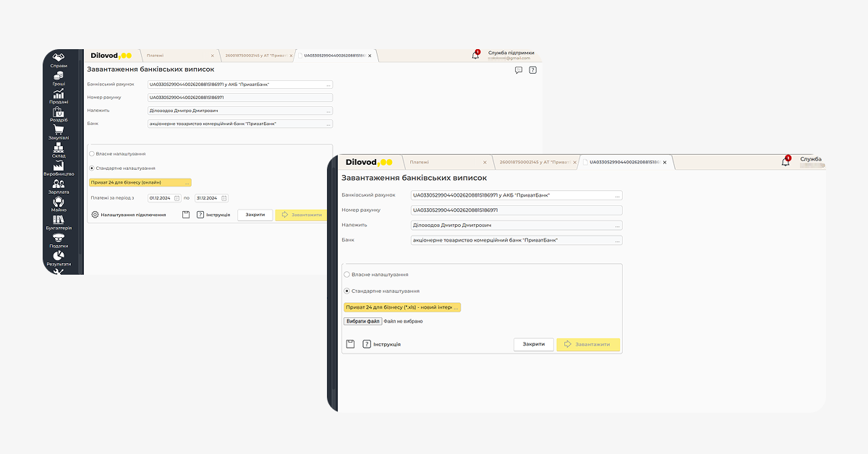The width and height of the screenshot is (868, 454).
Task: Open the chat bubble icon in the back window
Action: (519, 70)
